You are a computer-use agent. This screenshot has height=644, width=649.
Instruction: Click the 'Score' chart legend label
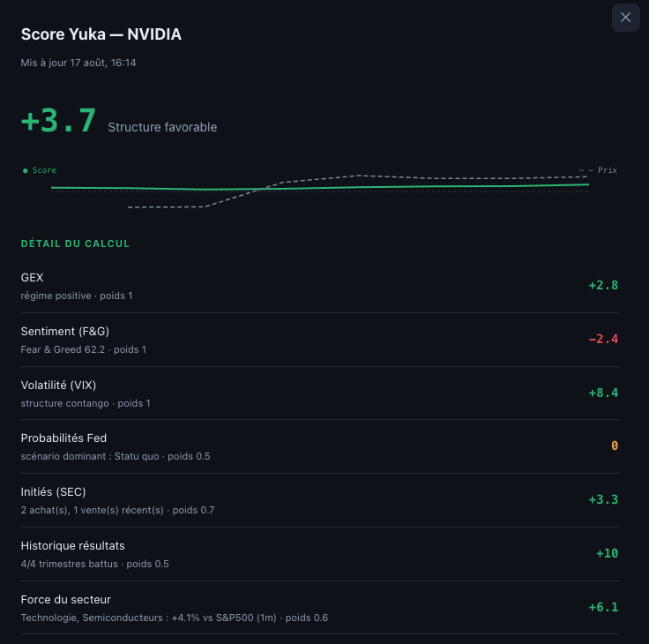pos(44,170)
